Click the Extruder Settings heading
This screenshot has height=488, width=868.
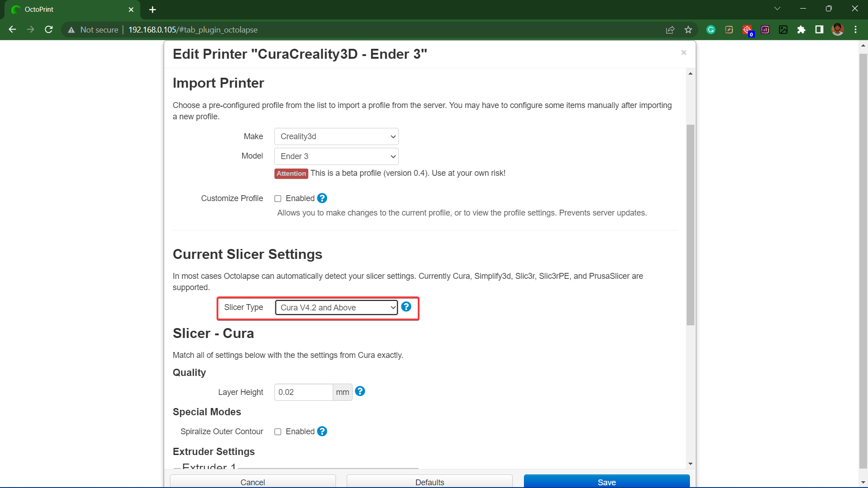(x=214, y=451)
